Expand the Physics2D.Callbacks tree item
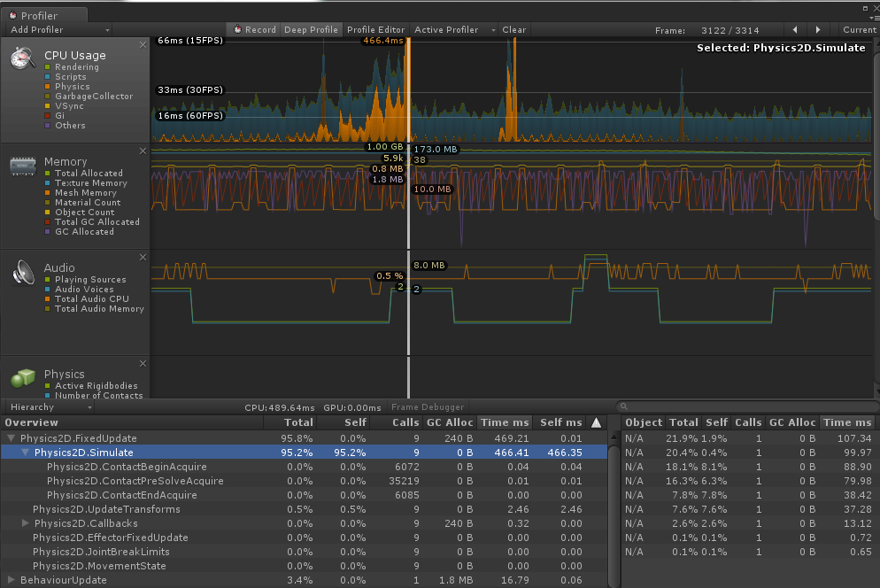The height and width of the screenshot is (588, 880). pyautogui.click(x=27, y=523)
